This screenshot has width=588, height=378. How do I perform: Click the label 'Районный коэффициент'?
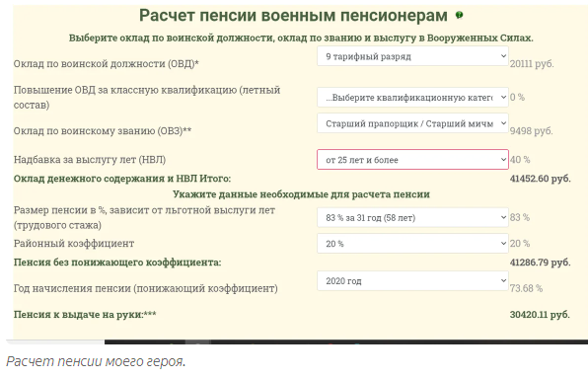point(74,244)
